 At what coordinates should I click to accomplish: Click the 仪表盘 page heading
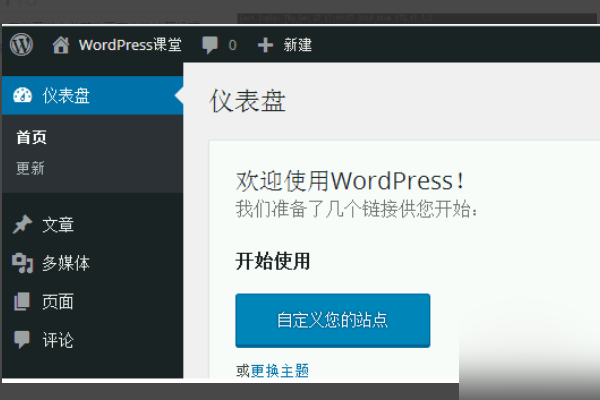[x=248, y=101]
